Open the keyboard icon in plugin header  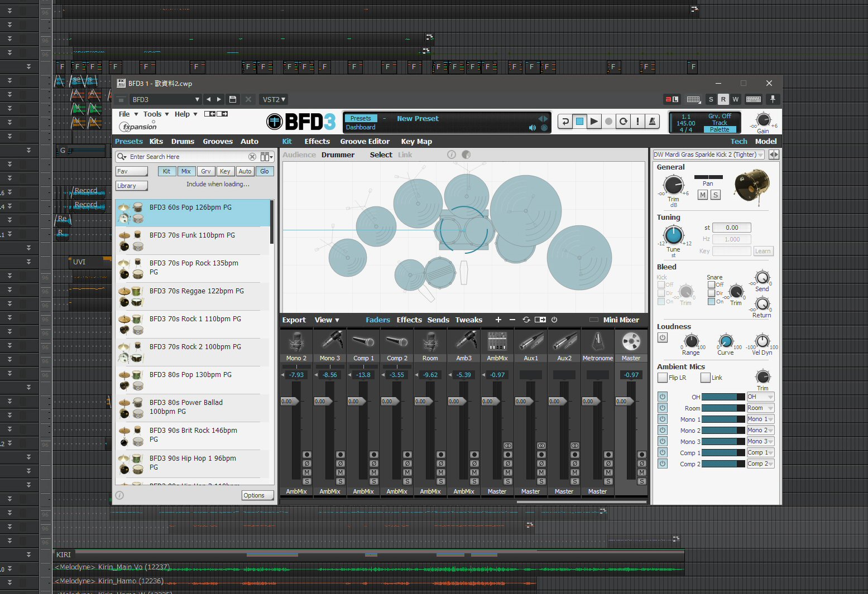754,99
